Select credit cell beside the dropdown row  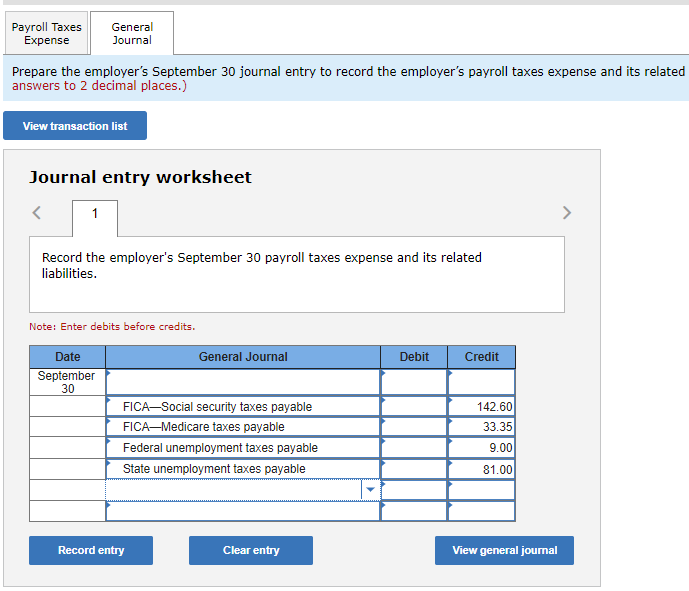point(482,490)
